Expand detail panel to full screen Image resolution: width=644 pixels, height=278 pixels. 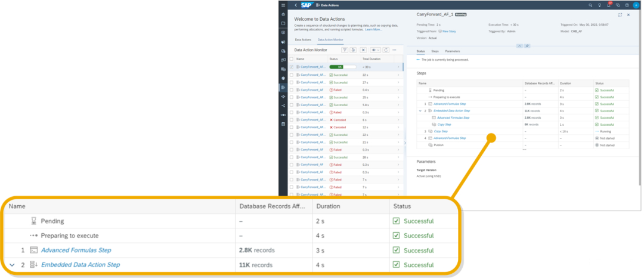[x=620, y=14]
